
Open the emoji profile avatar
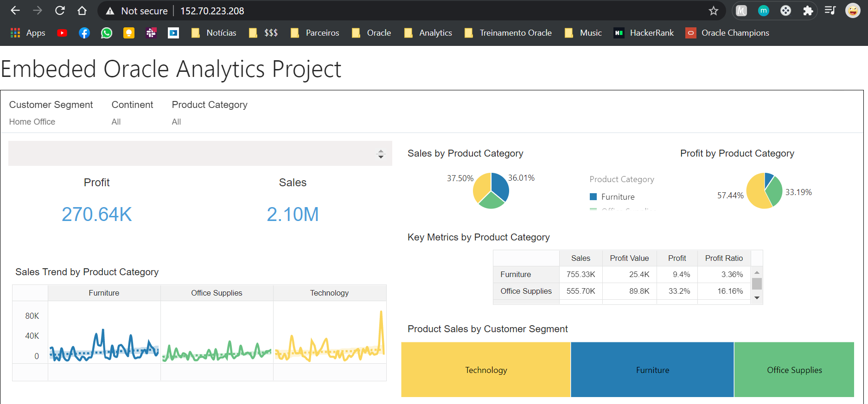tap(853, 11)
